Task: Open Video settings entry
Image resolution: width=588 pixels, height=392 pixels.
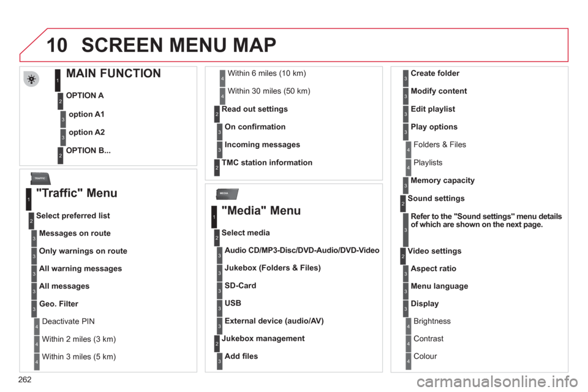Action: 435,251
